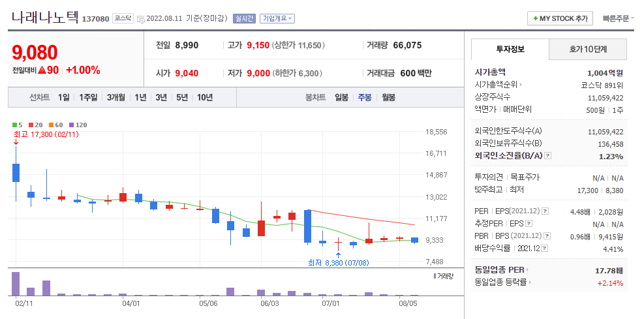644x319 pixels.
Task: Click the 코스닥 market badge
Action: [123, 18]
